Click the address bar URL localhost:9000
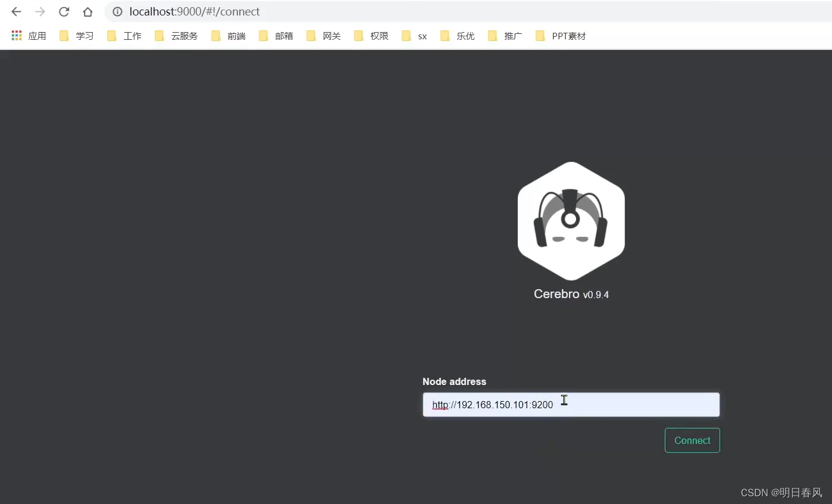 point(195,12)
